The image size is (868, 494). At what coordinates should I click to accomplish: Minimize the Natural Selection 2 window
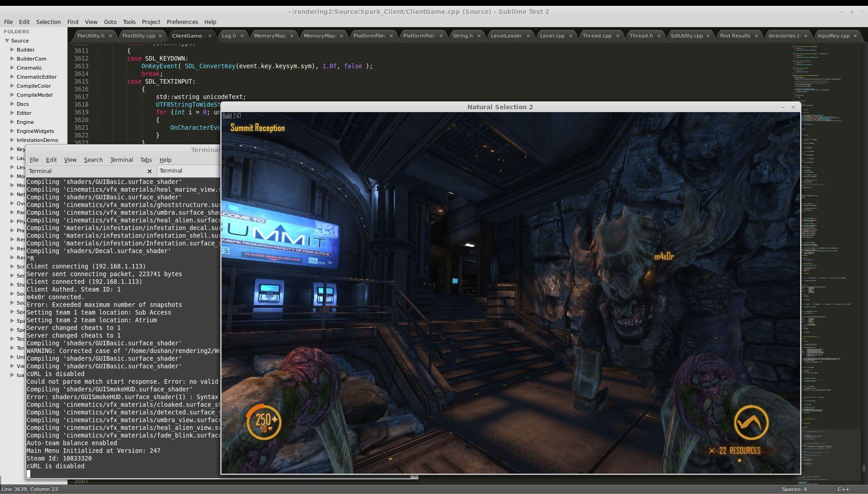(x=783, y=108)
